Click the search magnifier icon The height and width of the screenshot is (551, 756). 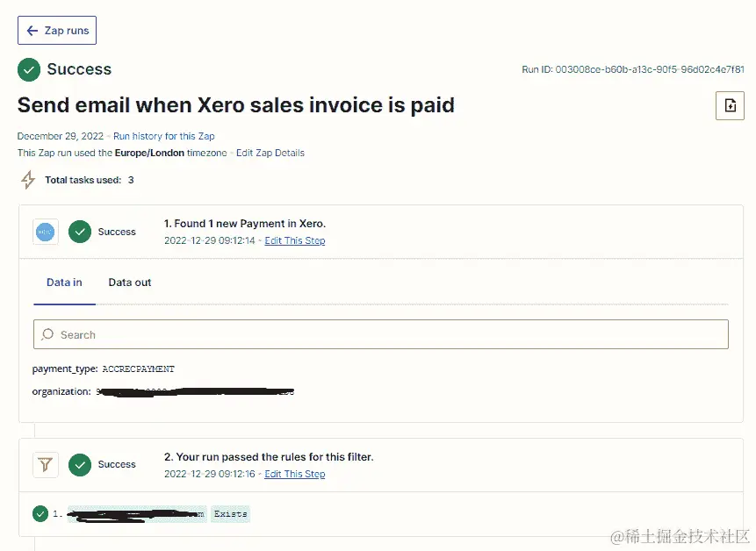47,334
